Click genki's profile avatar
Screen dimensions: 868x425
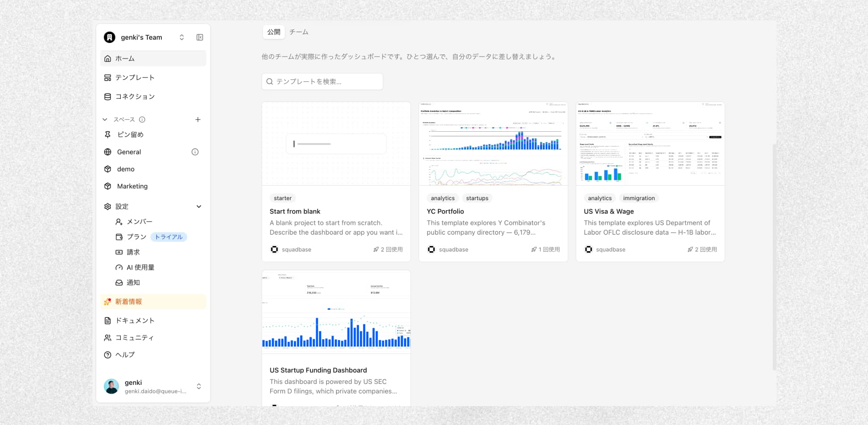click(x=111, y=386)
